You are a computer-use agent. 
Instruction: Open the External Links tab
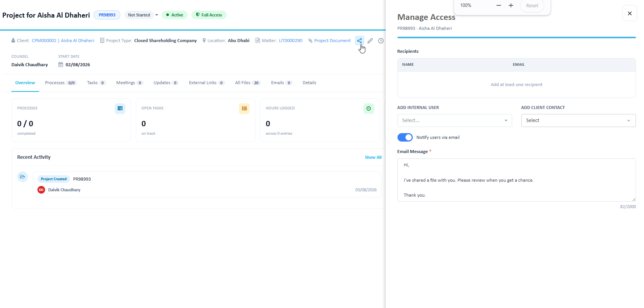(x=206, y=83)
